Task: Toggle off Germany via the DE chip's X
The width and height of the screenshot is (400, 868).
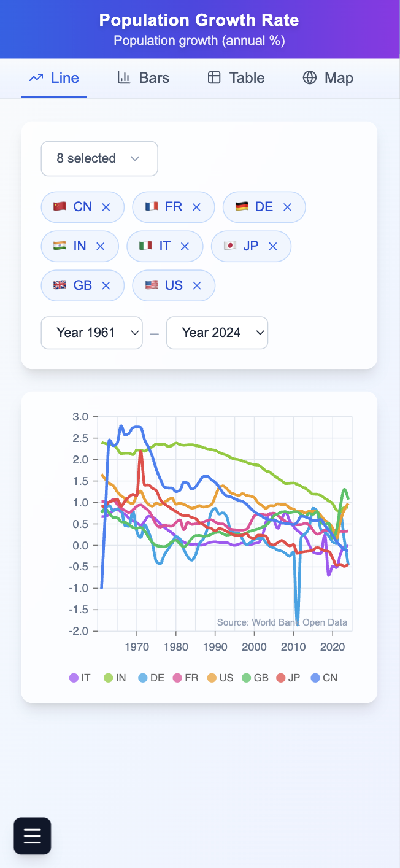Action: click(x=287, y=207)
